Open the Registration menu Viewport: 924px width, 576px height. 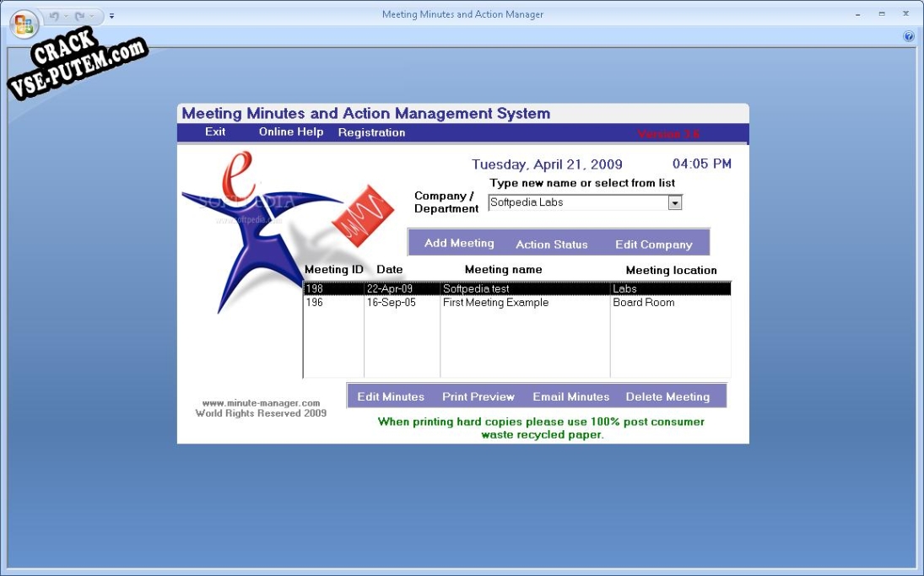[x=372, y=132]
